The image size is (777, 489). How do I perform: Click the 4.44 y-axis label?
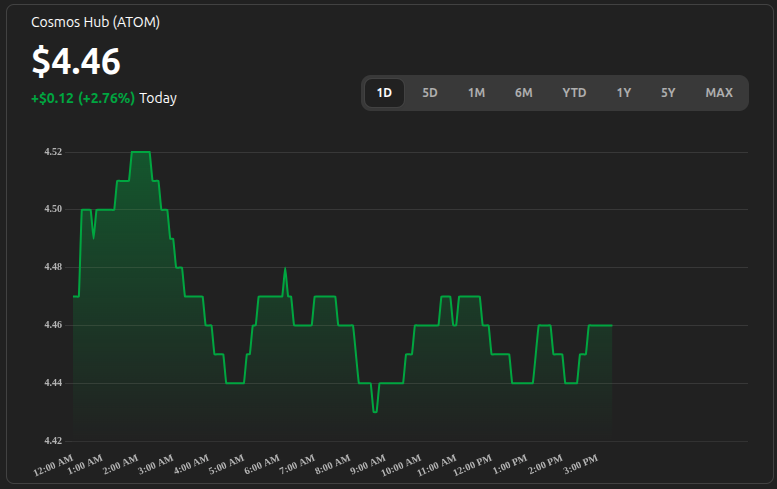(53, 383)
